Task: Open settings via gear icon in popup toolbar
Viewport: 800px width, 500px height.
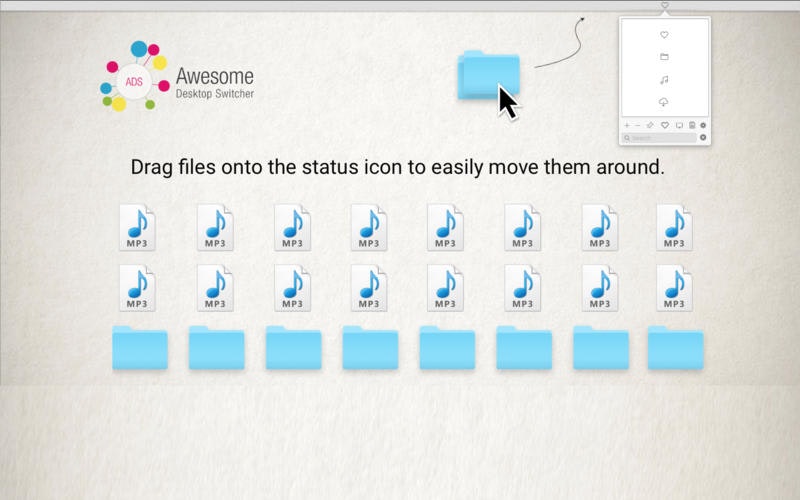Action: pyautogui.click(x=703, y=125)
